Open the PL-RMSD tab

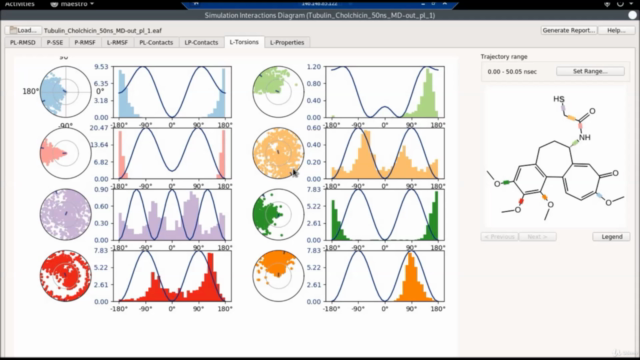click(23, 42)
